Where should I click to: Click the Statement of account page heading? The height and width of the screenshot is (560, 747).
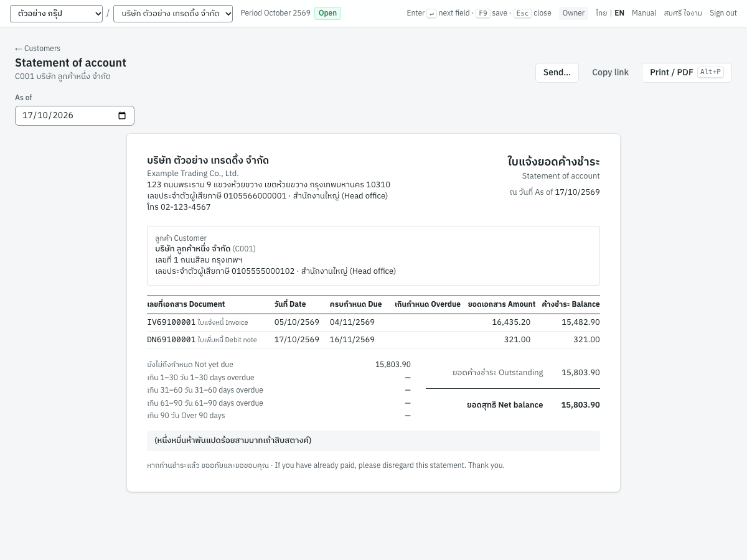click(70, 63)
